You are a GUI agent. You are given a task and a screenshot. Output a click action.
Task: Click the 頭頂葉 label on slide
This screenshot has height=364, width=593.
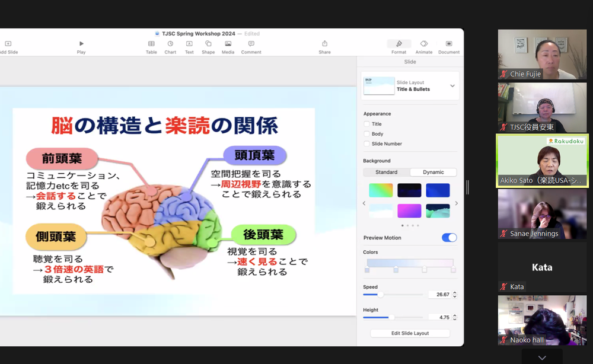click(x=254, y=155)
